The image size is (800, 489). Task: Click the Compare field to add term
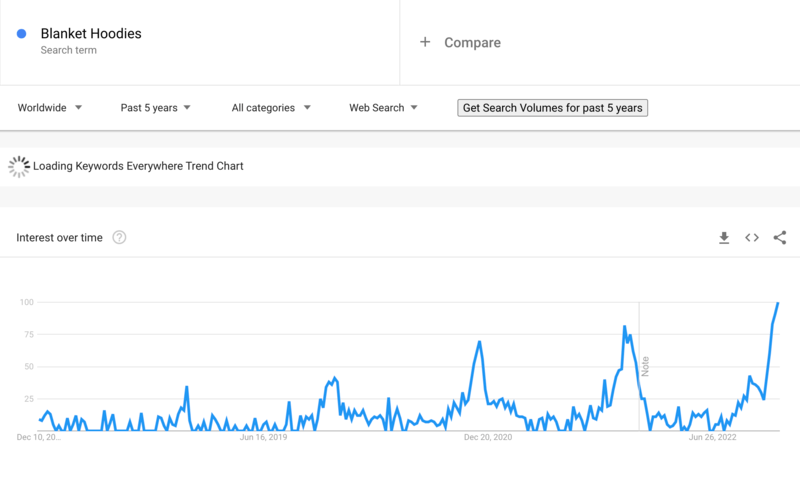600,42
